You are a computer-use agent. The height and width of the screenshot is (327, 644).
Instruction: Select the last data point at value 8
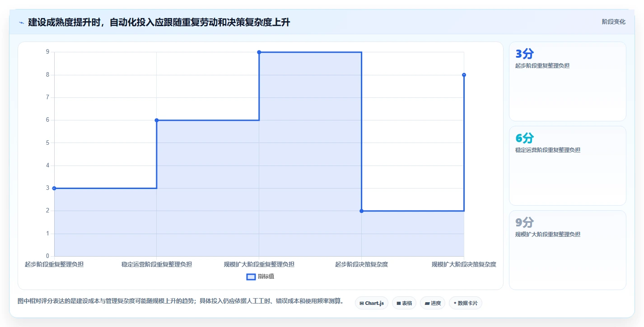(x=464, y=75)
